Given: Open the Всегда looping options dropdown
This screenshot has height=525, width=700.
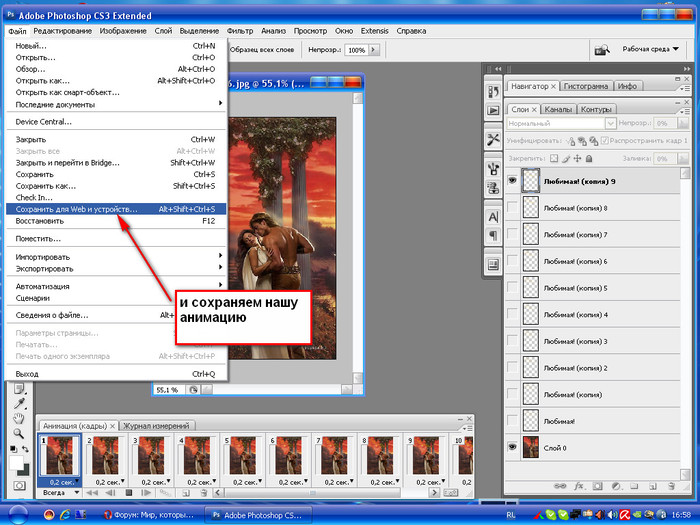Looking at the screenshot, I should (61, 493).
